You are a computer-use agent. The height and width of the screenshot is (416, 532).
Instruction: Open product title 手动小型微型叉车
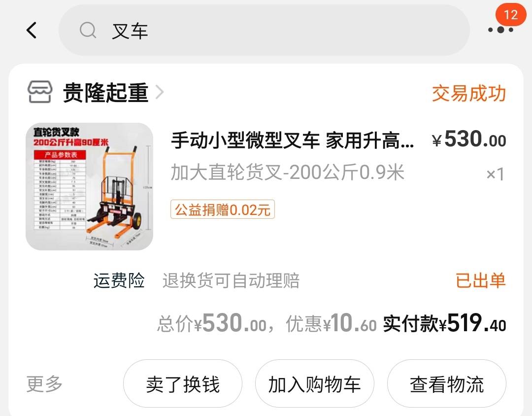[292, 140]
